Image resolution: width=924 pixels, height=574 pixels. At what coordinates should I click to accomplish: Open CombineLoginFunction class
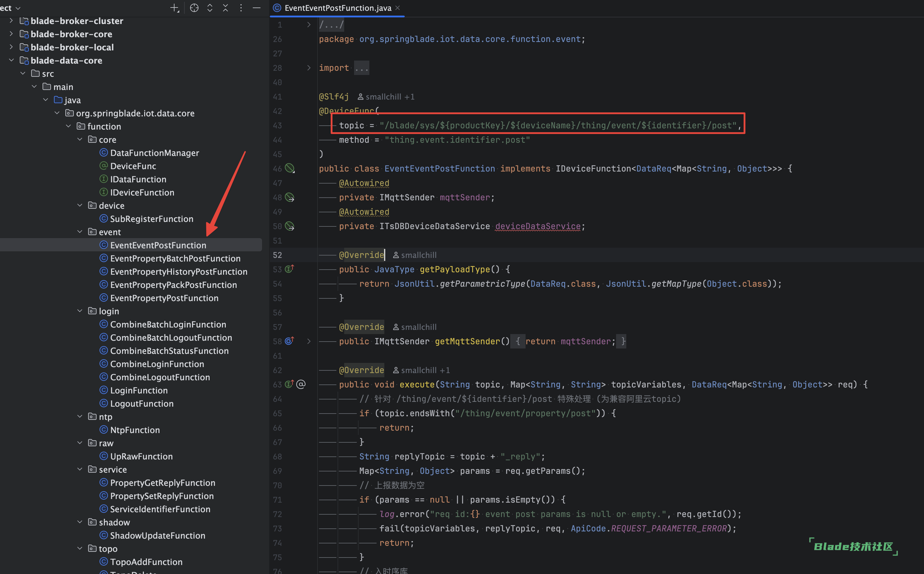157,364
